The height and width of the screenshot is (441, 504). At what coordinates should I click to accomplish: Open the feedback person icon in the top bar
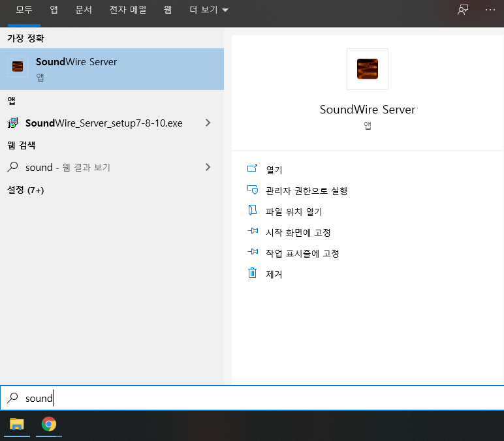coord(462,10)
